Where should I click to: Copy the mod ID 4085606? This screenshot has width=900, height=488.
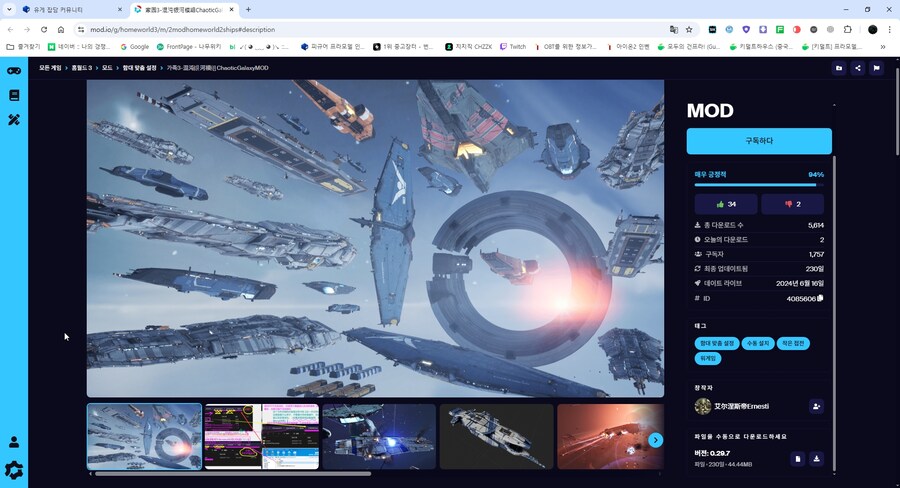[820, 298]
